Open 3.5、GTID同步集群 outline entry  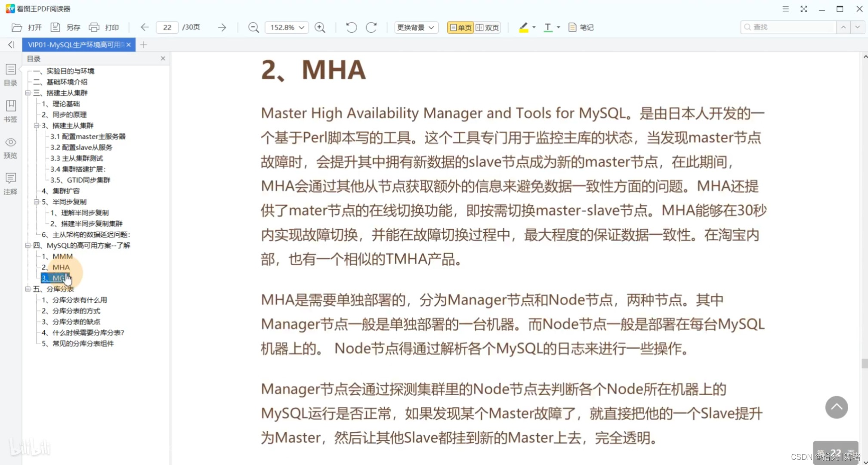(80, 180)
